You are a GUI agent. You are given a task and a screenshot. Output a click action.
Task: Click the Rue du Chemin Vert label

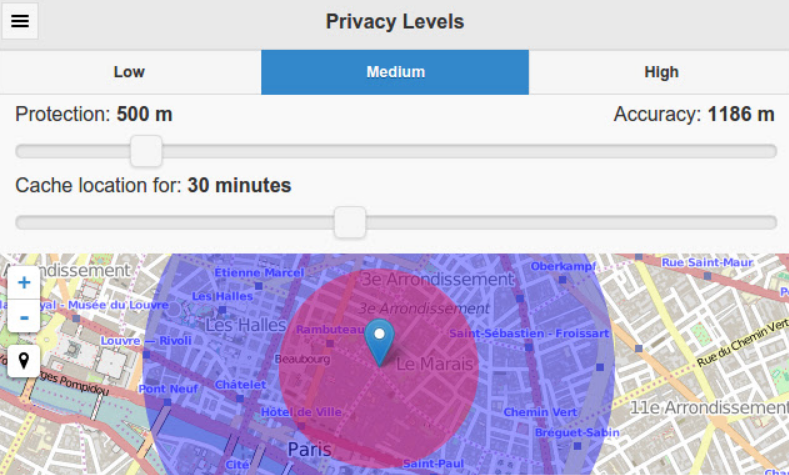click(743, 343)
